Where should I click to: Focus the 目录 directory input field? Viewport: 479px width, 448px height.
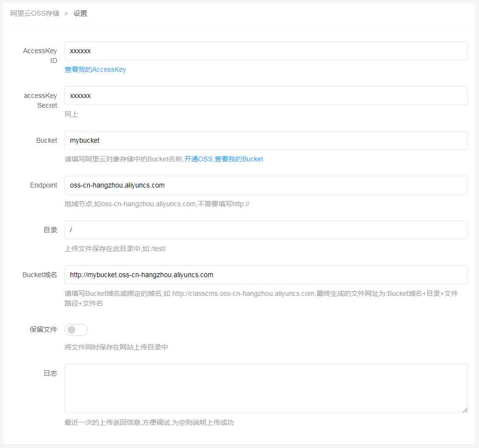coord(266,230)
